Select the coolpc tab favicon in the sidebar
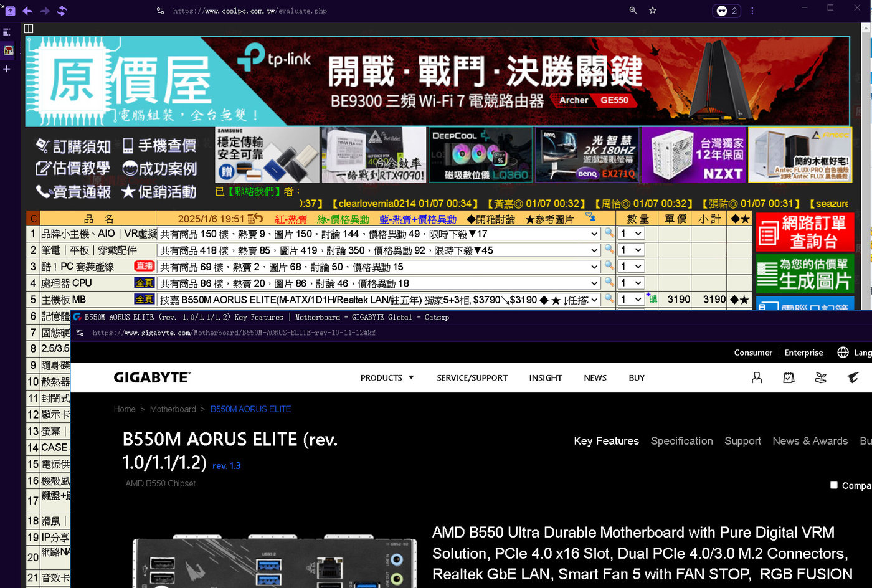872x588 pixels. 8,50
